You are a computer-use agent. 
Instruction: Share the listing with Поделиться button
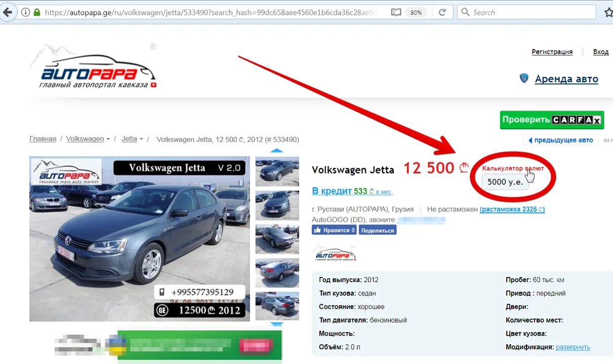coord(378,230)
